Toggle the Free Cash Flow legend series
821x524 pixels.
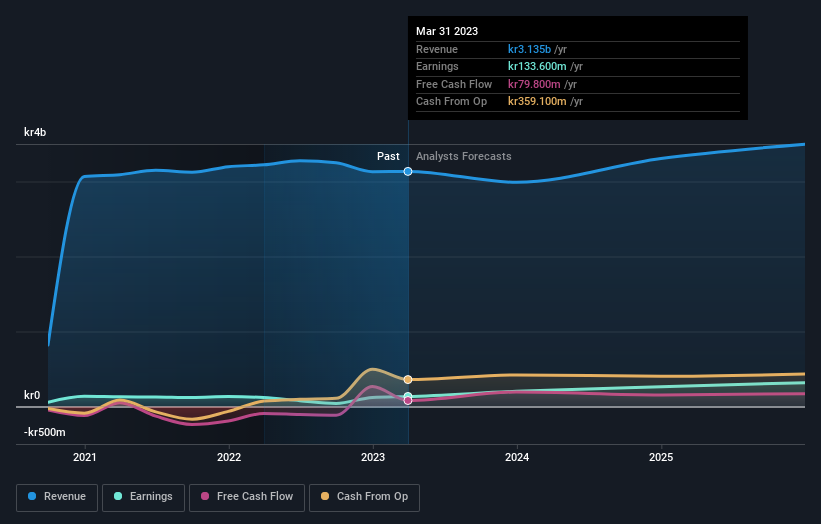(247, 497)
